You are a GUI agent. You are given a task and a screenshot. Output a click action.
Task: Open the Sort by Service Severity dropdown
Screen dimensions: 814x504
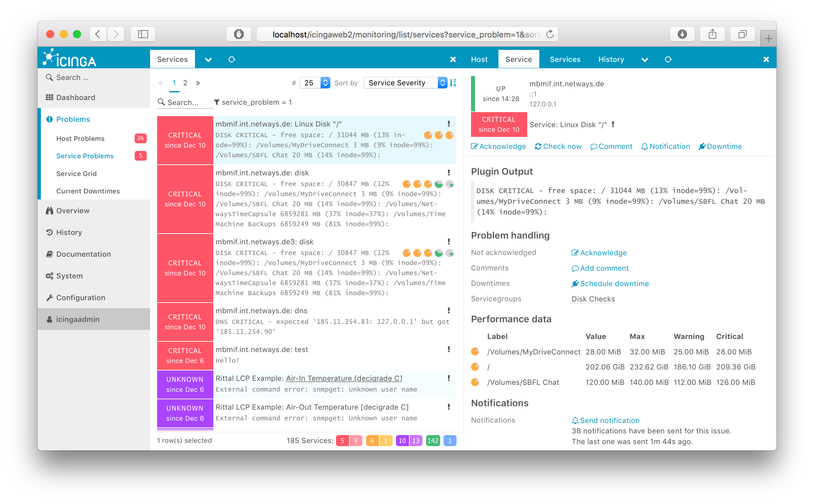(x=405, y=83)
